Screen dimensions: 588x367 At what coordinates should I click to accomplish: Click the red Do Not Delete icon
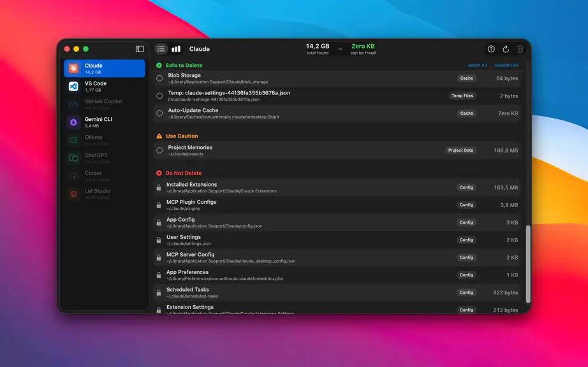[159, 173]
